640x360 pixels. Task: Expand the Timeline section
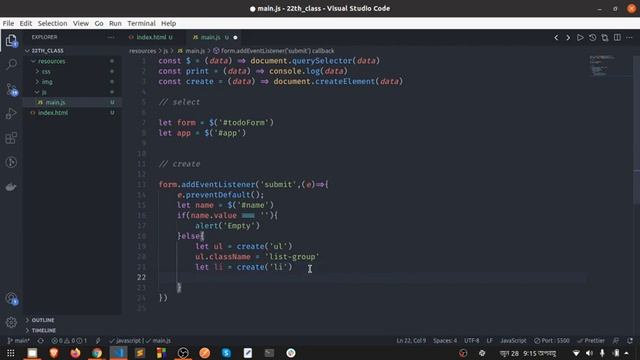[44, 330]
